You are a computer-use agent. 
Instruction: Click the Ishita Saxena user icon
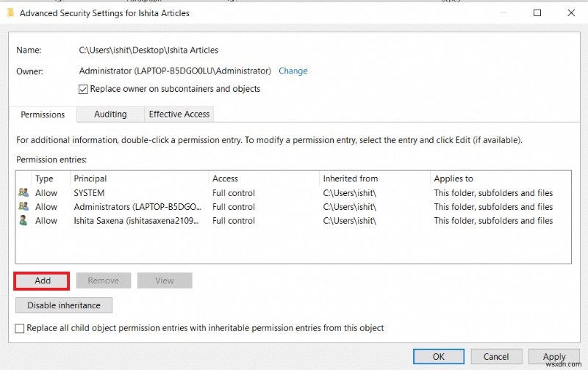click(x=24, y=220)
